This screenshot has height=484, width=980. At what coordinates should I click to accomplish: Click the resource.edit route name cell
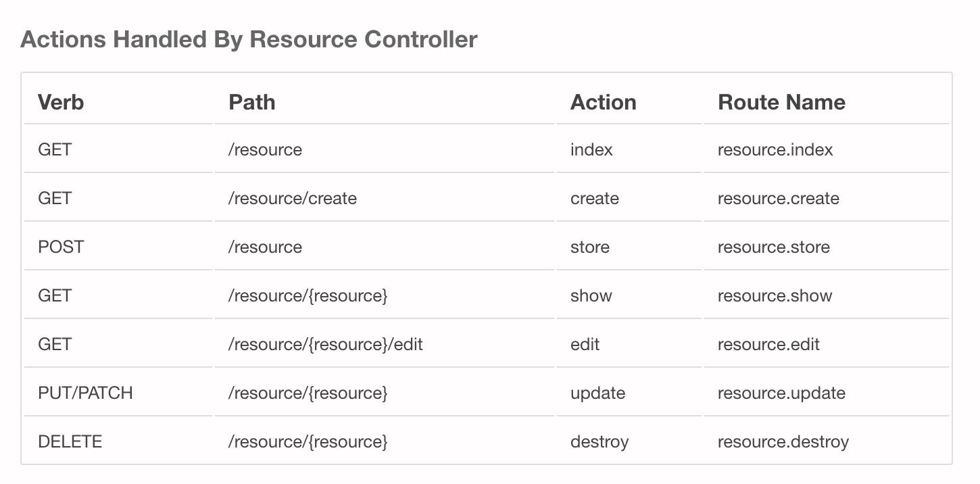point(768,344)
